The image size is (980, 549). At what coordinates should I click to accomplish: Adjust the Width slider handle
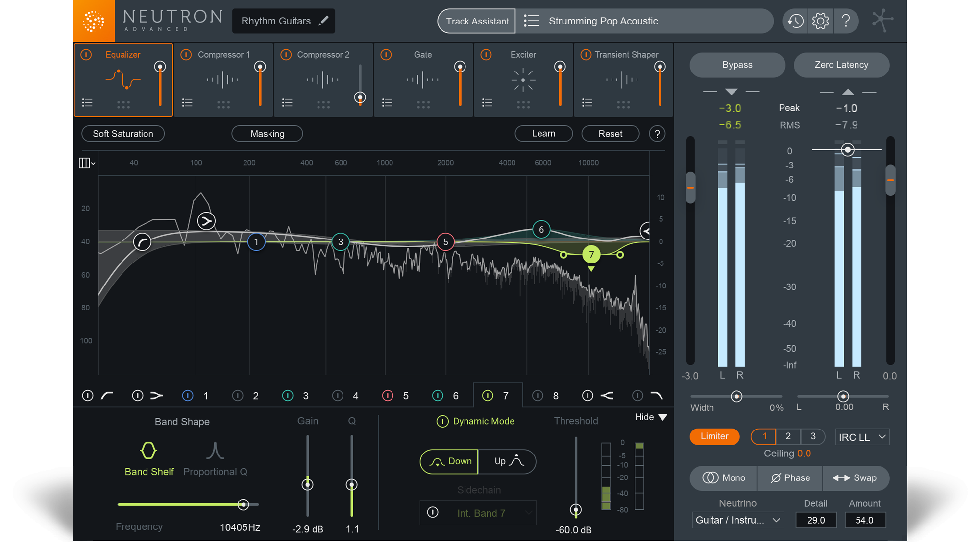pyautogui.click(x=736, y=396)
